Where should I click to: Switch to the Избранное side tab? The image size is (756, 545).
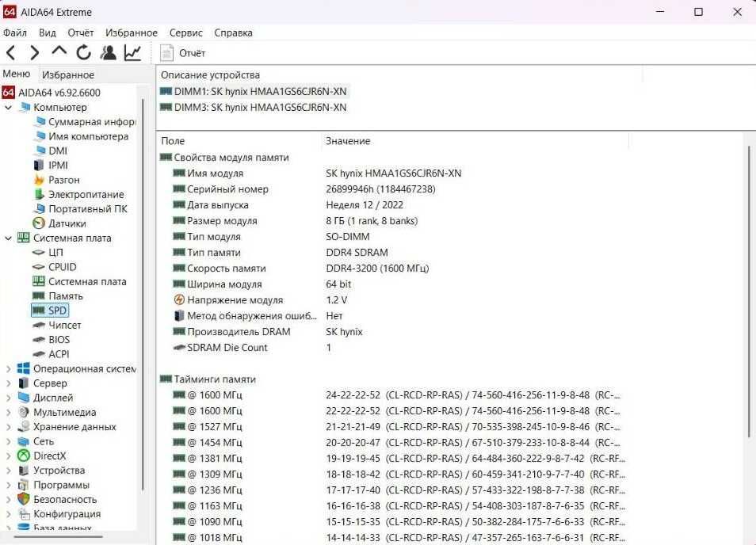[68, 74]
